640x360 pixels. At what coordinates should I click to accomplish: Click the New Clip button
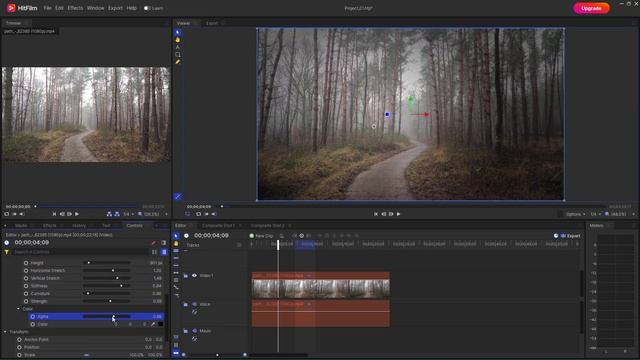[261, 236]
